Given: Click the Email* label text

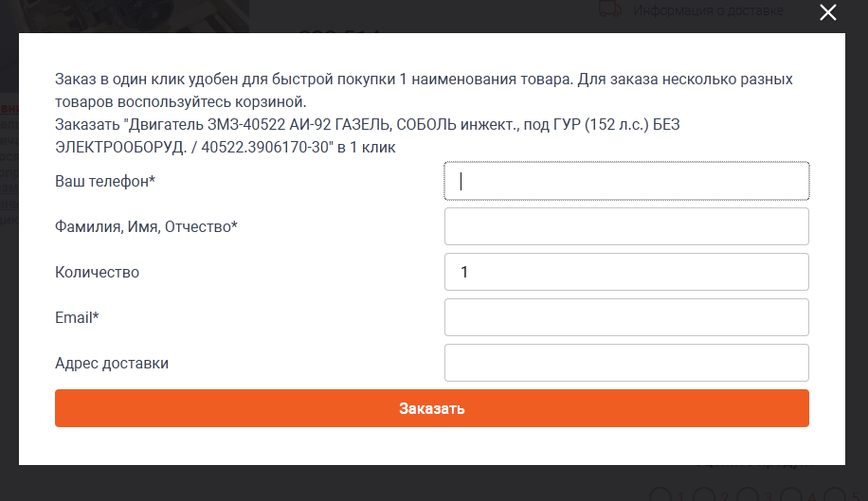Looking at the screenshot, I should (x=77, y=317).
